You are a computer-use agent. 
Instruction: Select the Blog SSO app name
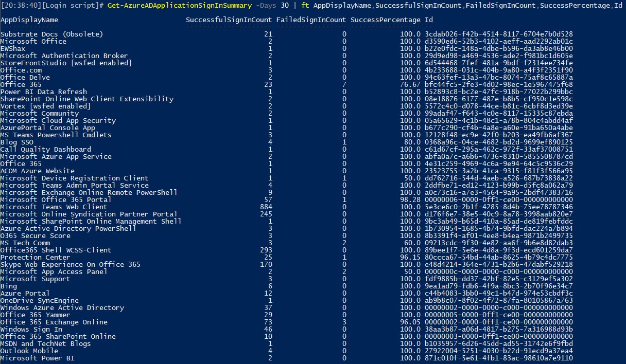[x=17, y=142]
